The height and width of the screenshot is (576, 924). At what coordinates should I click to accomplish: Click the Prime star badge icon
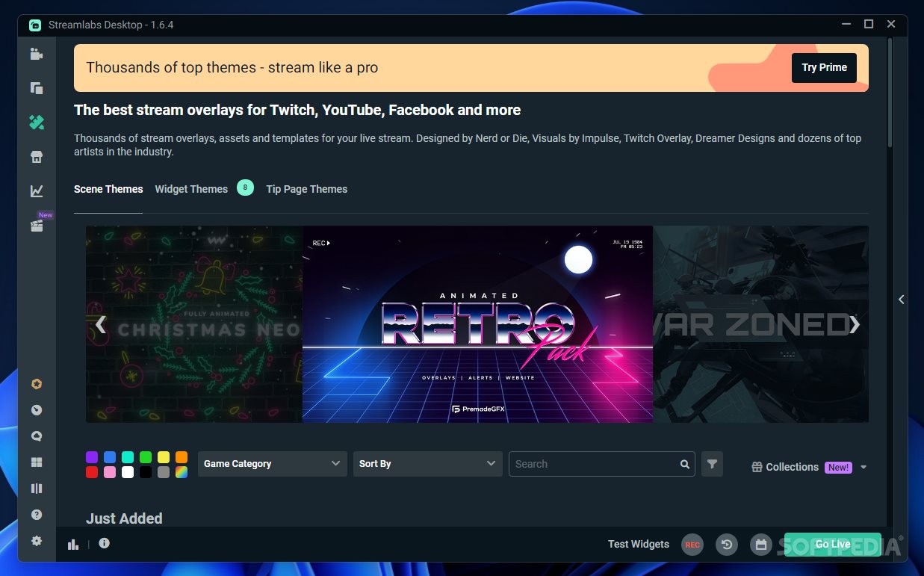pos(36,384)
